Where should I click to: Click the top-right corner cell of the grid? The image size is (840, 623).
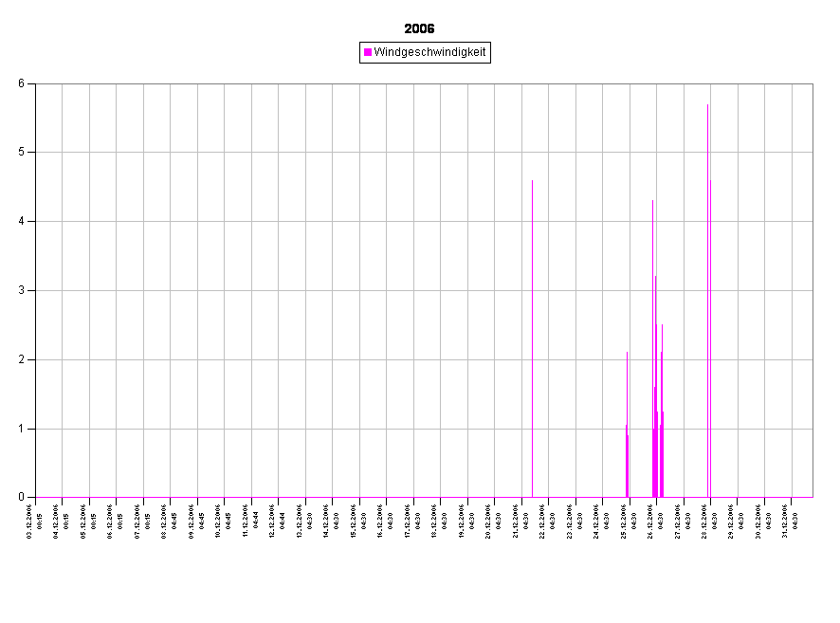pyautogui.click(x=802, y=118)
